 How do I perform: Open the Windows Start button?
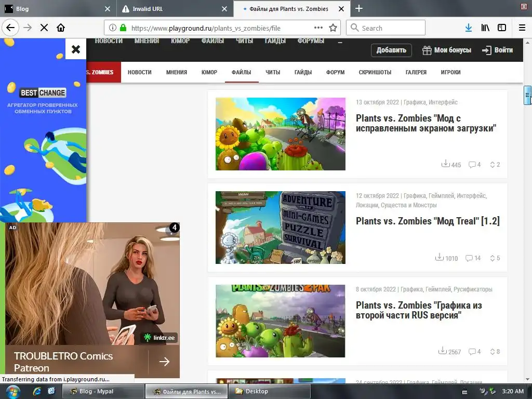pos(13,392)
